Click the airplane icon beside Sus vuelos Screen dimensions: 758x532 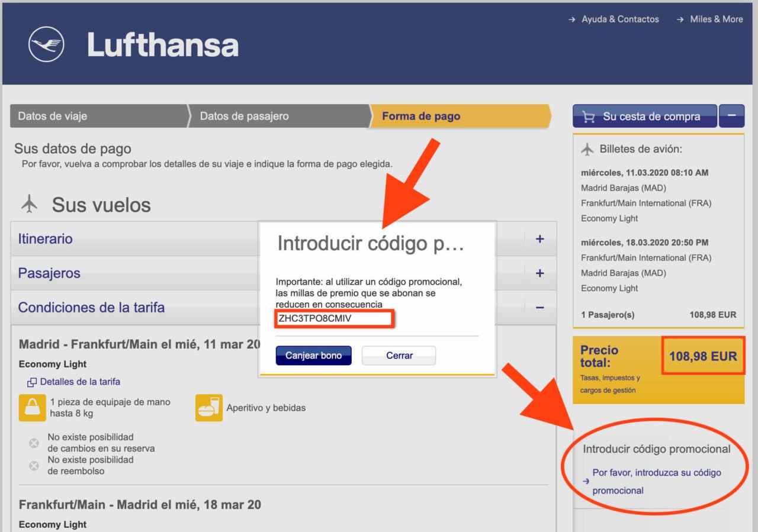29,204
